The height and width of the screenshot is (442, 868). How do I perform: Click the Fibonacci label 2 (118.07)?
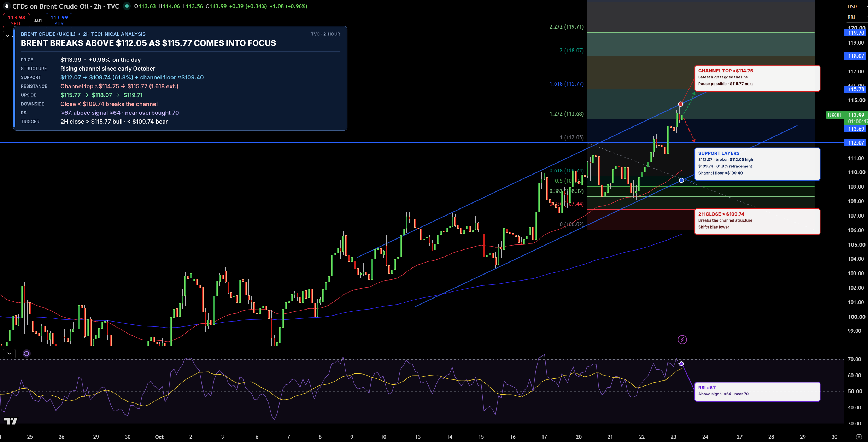coord(571,51)
